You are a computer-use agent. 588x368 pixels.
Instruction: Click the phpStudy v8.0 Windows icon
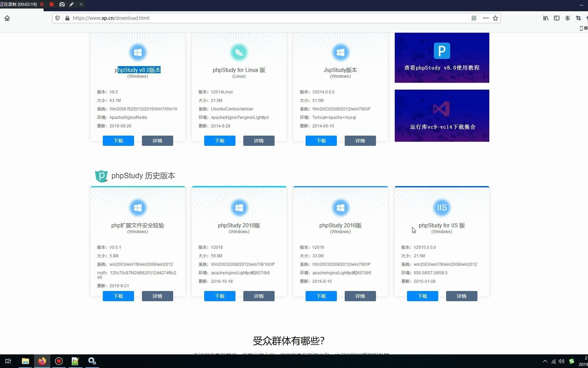138,52
